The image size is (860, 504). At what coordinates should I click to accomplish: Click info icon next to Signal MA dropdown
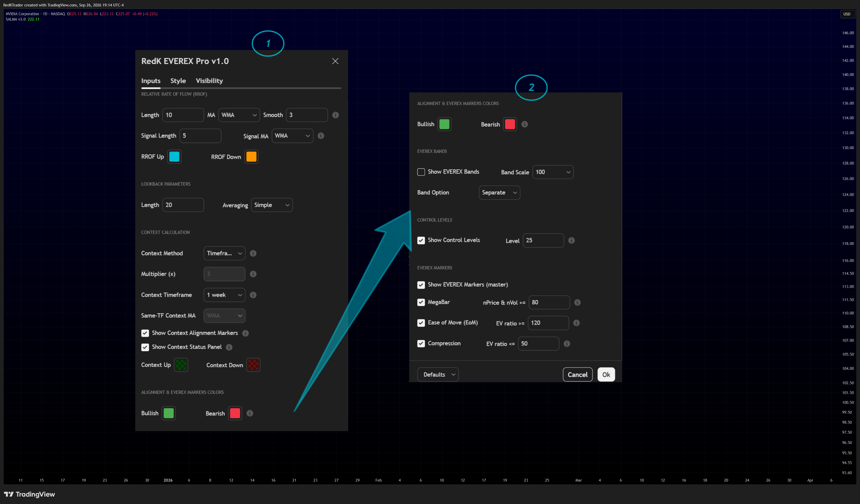click(321, 136)
